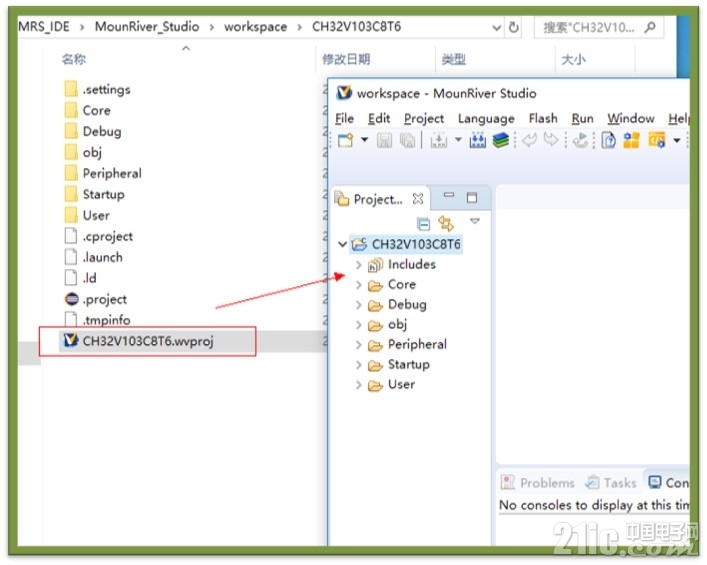Click the Collapse All icon
This screenshot has height=565, width=707.
click(x=423, y=224)
